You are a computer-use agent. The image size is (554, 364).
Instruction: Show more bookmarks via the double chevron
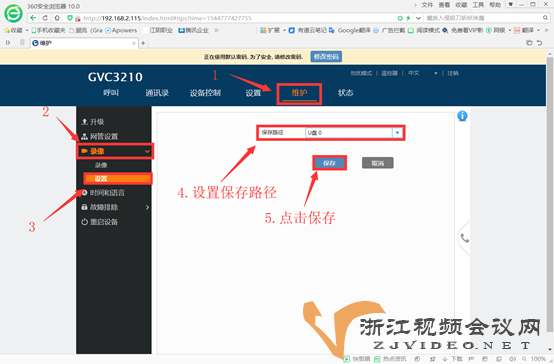(x=216, y=30)
